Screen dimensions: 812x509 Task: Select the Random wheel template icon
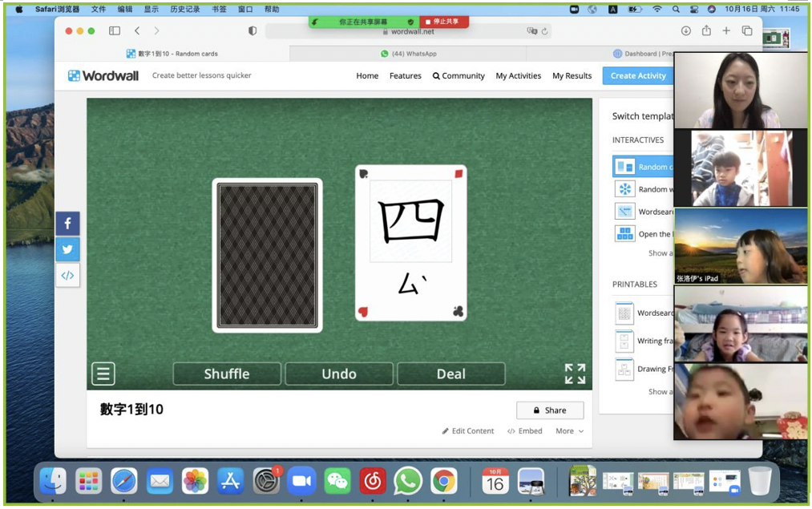(624, 189)
